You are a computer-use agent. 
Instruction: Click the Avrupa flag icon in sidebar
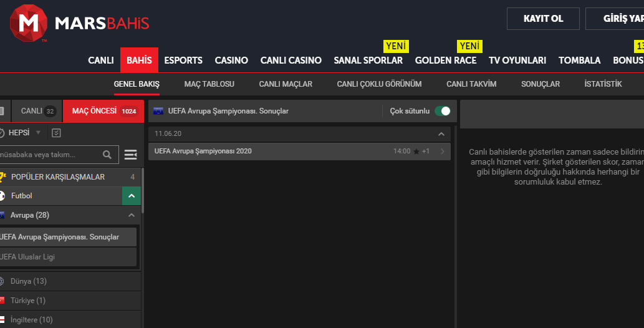point(2,215)
